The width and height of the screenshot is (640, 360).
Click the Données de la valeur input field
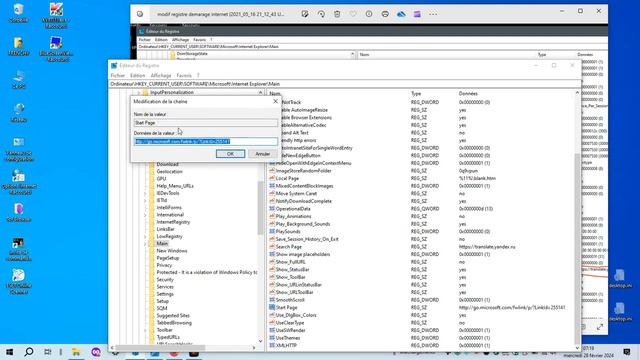206,141
